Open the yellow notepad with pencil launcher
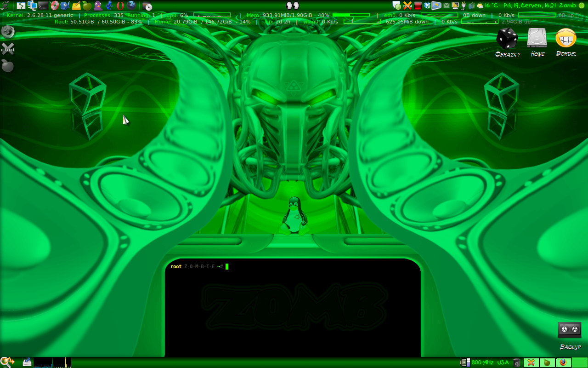588x368 pixels. (76, 6)
